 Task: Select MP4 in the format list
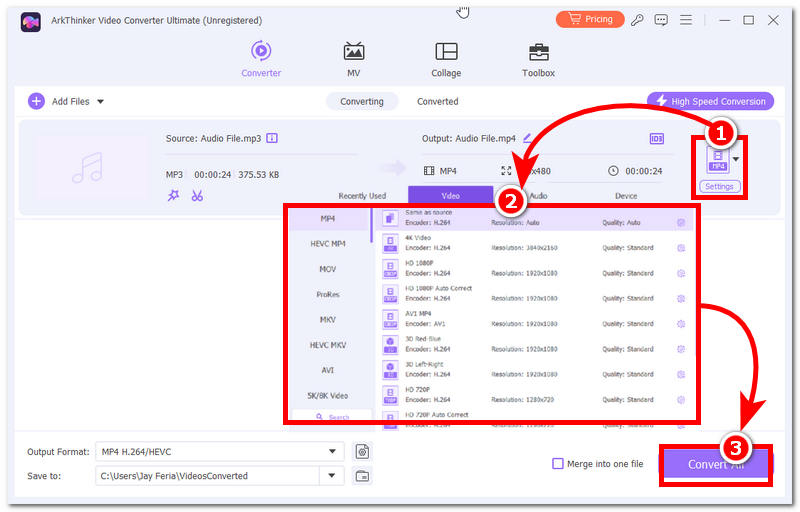click(328, 219)
